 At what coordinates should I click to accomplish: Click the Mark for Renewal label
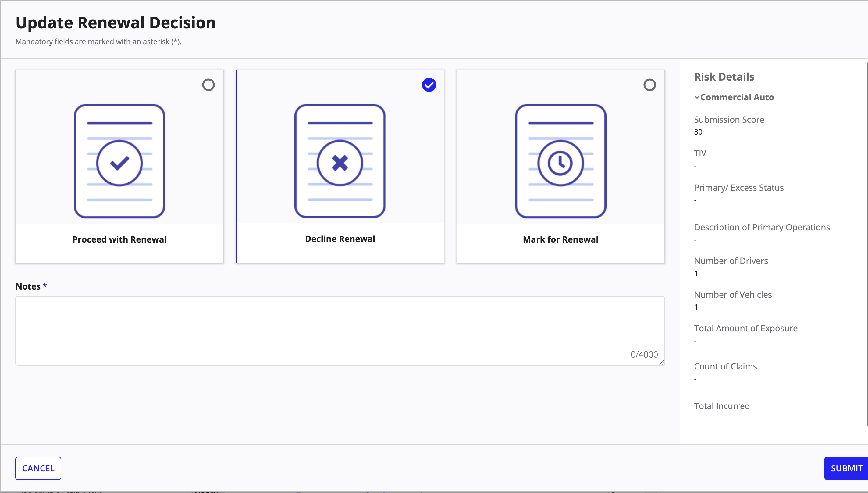[560, 239]
